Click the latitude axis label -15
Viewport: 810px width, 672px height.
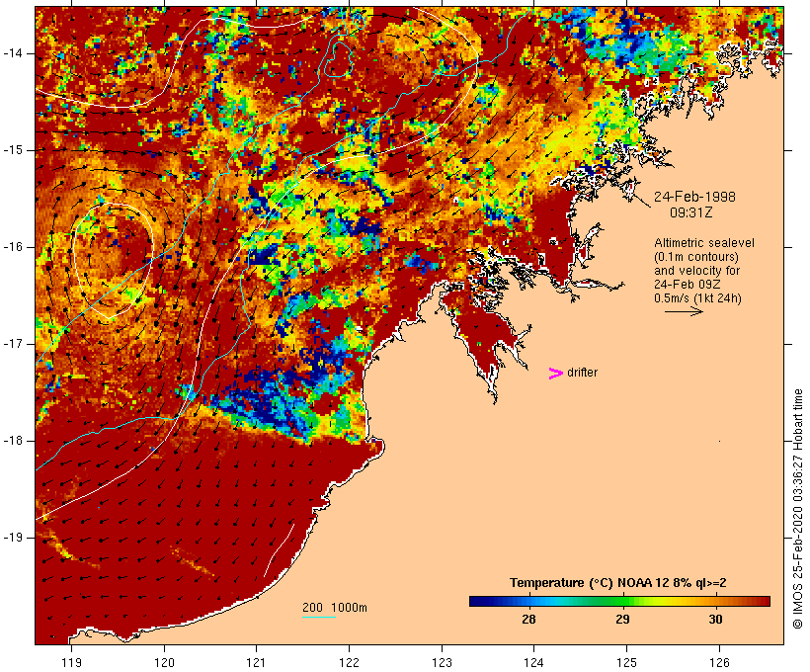click(13, 150)
